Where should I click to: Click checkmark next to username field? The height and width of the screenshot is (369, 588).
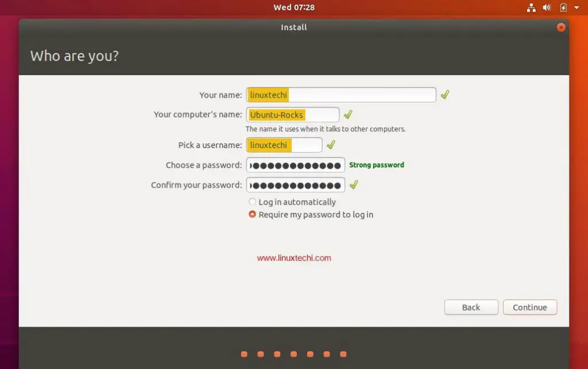click(x=331, y=145)
